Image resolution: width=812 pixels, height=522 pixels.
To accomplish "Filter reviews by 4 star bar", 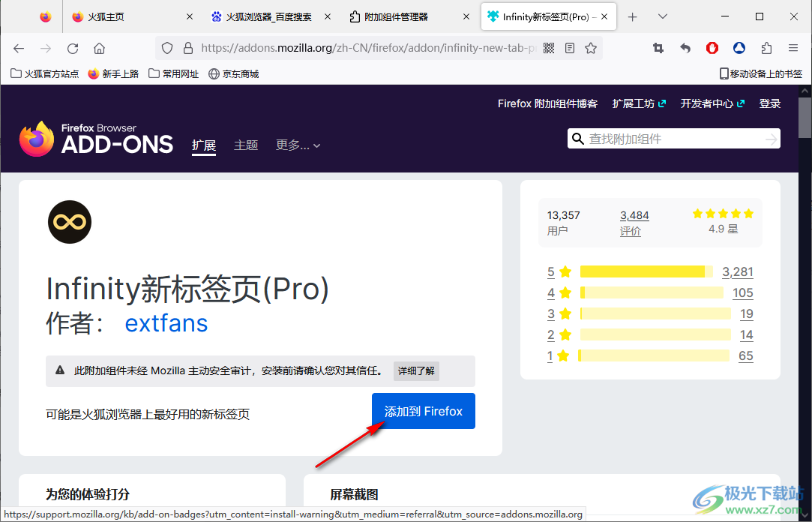I will coord(652,292).
